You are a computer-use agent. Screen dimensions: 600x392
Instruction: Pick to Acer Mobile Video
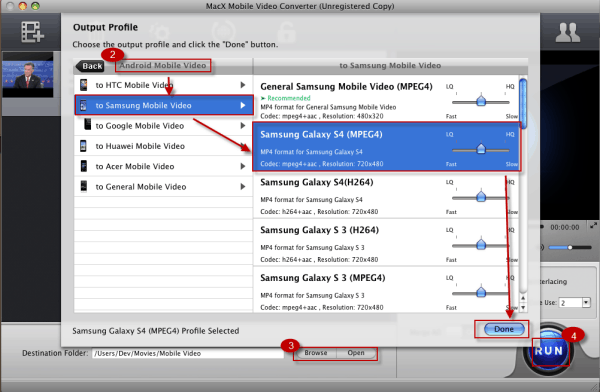163,166
